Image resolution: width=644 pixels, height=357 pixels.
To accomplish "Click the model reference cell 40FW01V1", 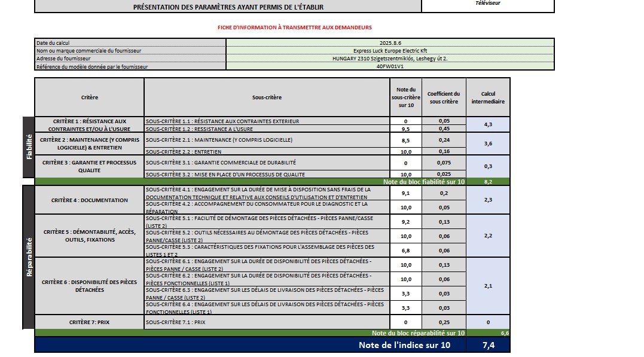I will (390, 66).
